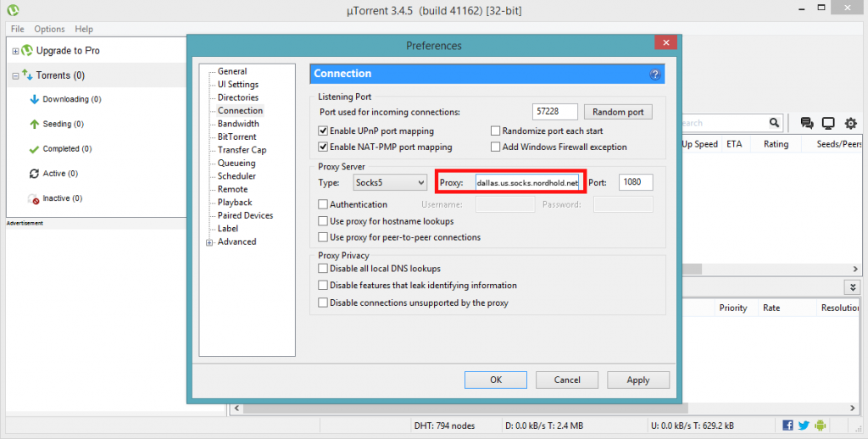Enable Use proxy for hostname lookups
The image size is (868, 439).
click(323, 221)
